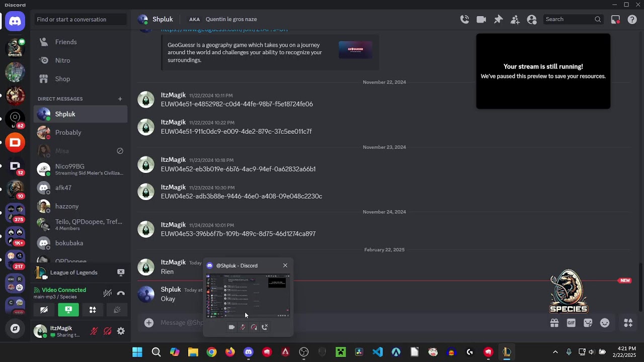Unmute the ItzMagik microphone
The width and height of the screenshot is (644, 362).
94,331
